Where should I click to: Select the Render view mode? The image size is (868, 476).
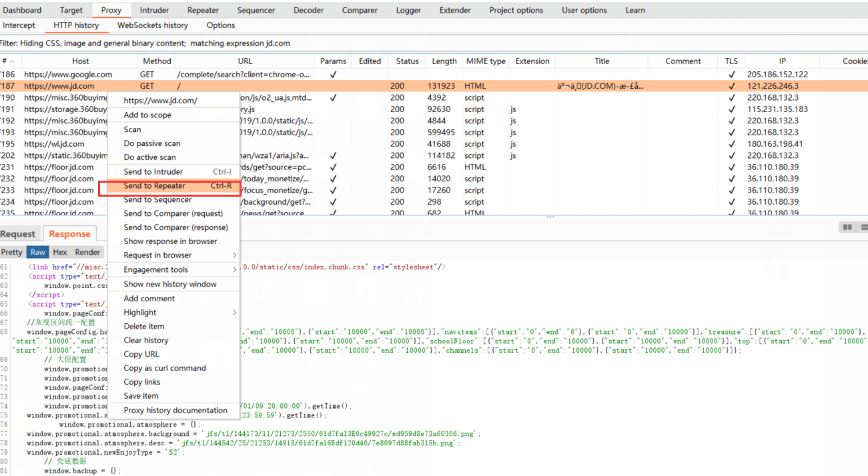click(87, 253)
